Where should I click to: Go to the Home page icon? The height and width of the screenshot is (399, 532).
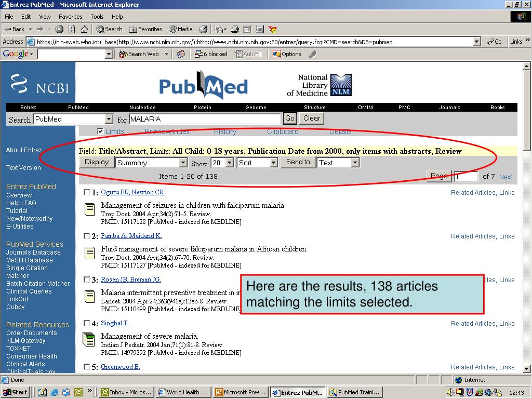click(x=84, y=29)
